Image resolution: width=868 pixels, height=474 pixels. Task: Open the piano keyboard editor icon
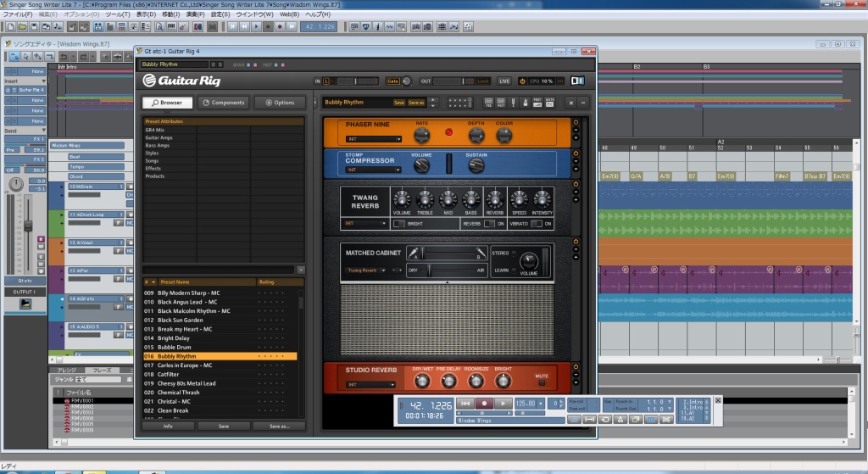tap(171, 26)
